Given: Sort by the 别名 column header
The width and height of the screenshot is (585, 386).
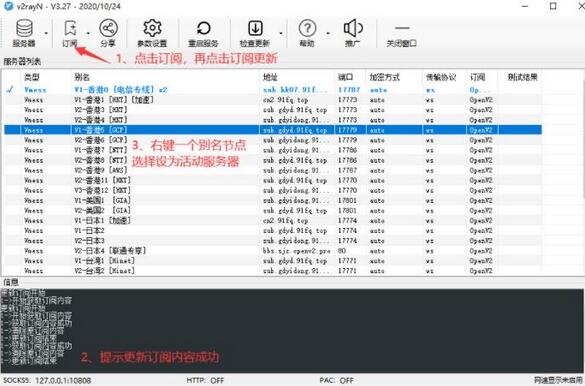Looking at the screenshot, I should [82, 77].
